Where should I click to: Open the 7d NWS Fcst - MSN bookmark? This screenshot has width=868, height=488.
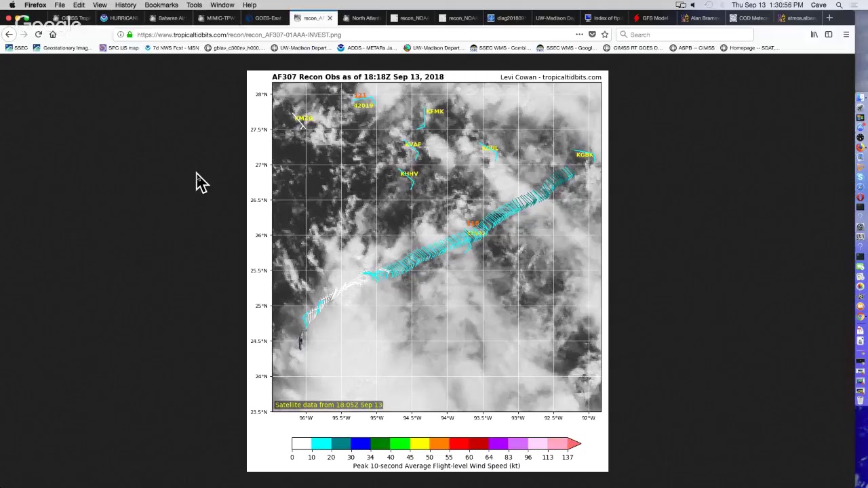172,48
